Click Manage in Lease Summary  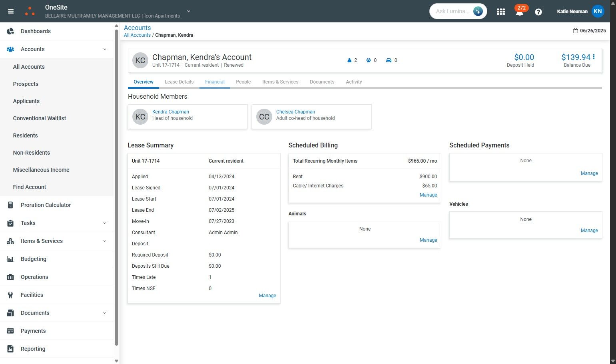coord(267,296)
